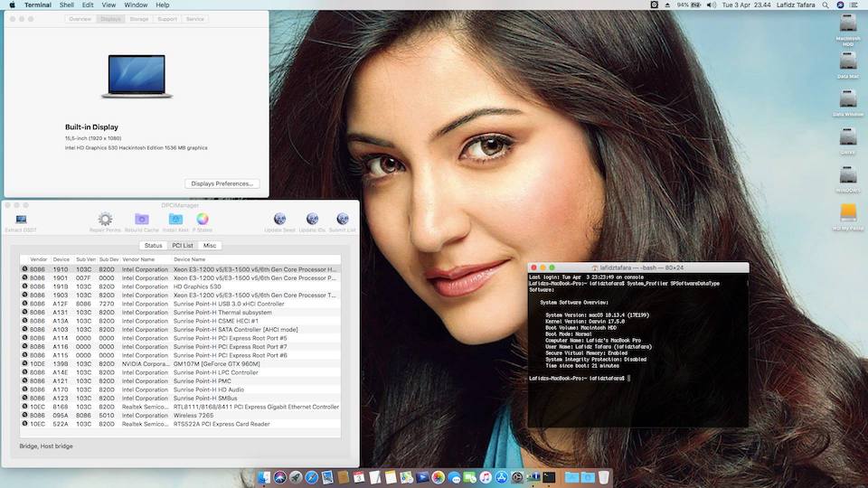Select the Overview tab
868x488 pixels.
[80, 19]
